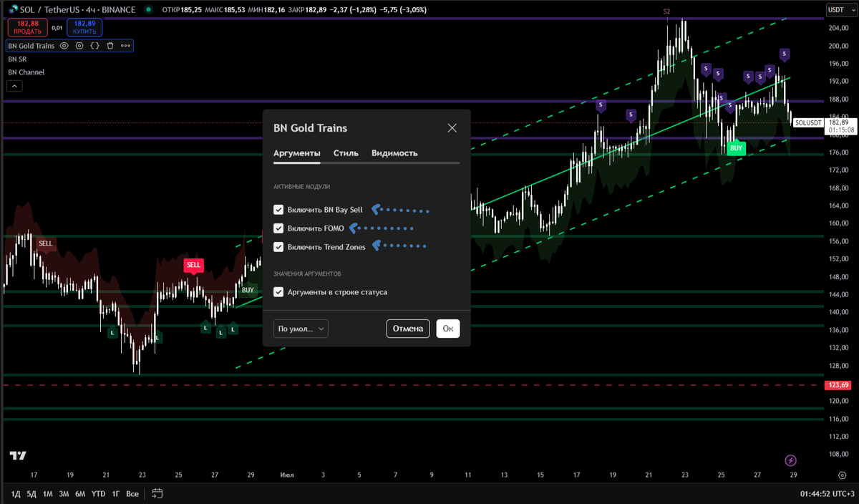Click the S2 label at chart top

pos(666,11)
